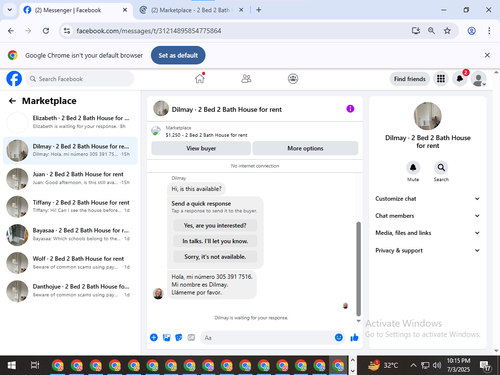Open conversation information purple icon
This screenshot has height=375, width=500.
[350, 109]
